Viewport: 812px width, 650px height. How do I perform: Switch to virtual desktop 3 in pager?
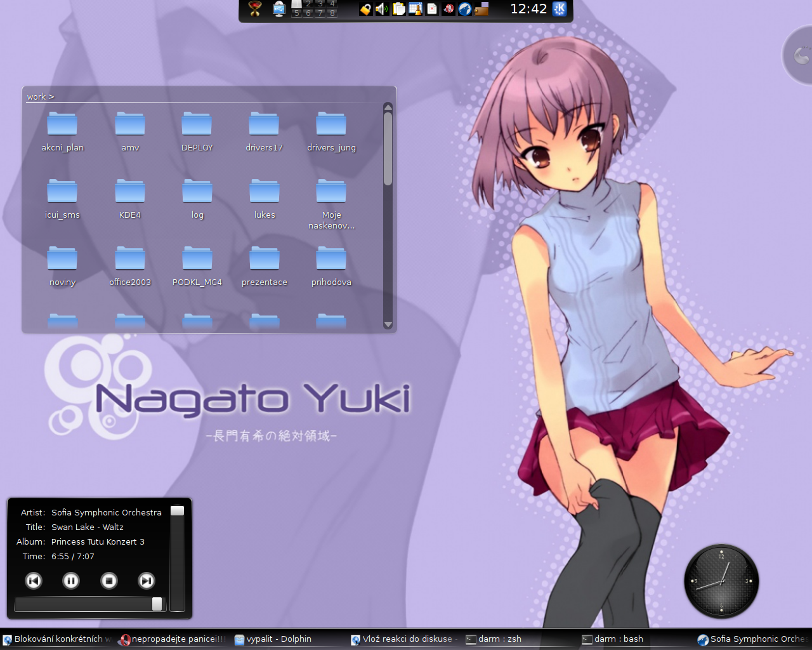click(320, 4)
